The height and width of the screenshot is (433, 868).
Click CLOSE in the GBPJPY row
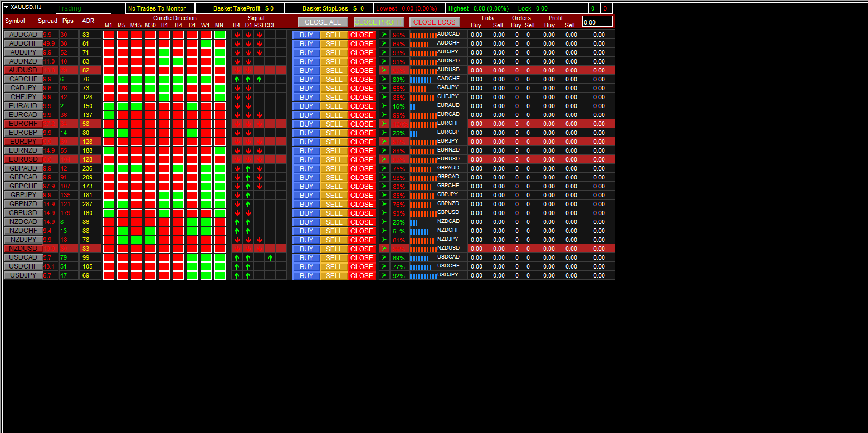[362, 195]
